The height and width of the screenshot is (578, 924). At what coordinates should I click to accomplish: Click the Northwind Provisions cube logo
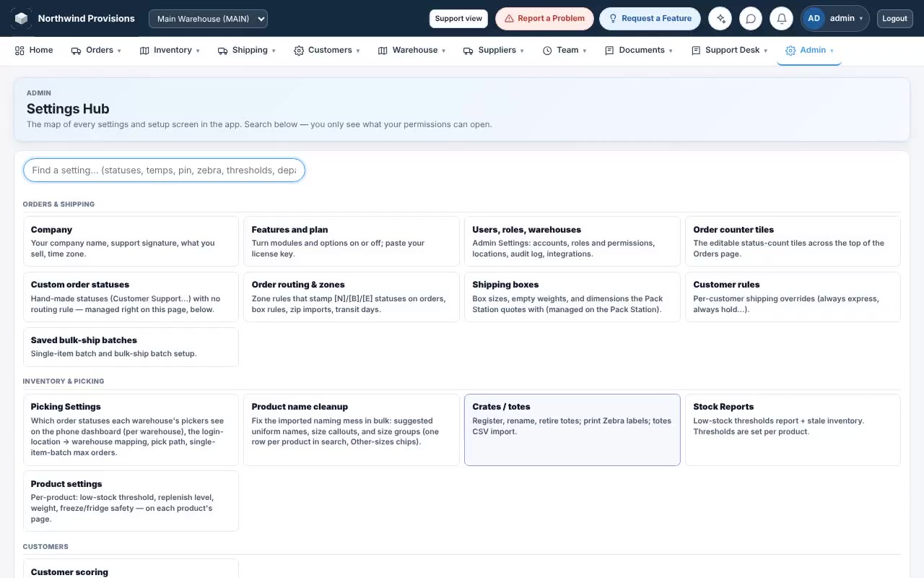22,18
